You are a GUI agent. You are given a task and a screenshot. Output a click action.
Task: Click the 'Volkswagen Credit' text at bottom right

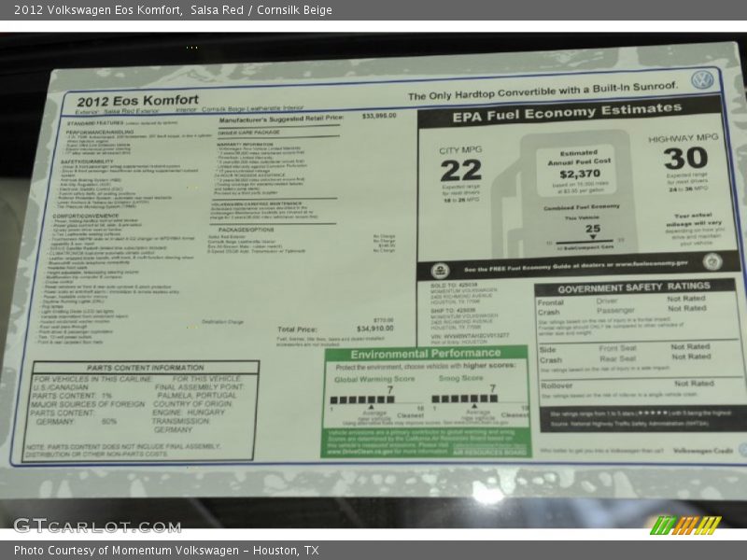[x=703, y=451]
